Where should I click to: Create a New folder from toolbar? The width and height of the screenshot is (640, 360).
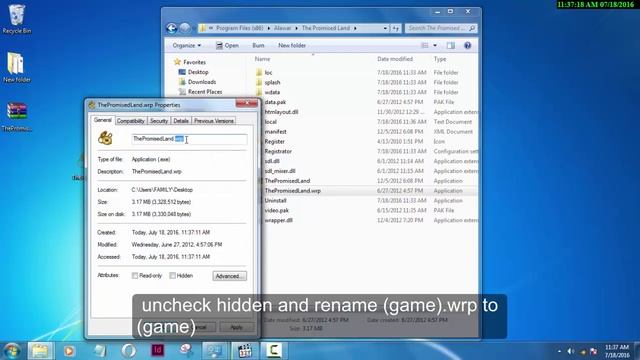[x=292, y=45]
